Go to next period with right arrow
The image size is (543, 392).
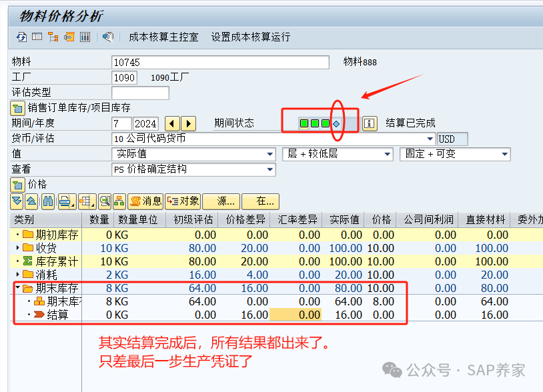pyautogui.click(x=189, y=123)
